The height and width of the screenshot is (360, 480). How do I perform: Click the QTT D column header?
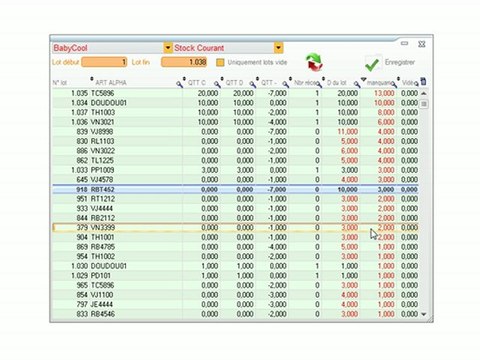234,83
